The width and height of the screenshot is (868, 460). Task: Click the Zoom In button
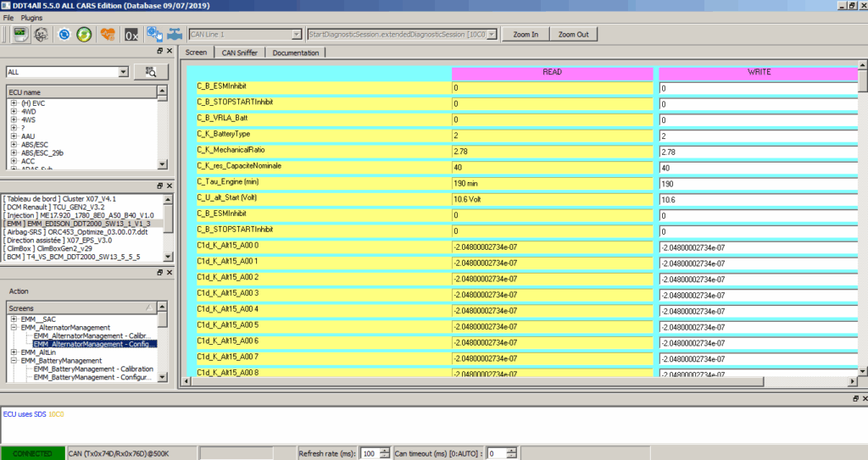tap(525, 35)
